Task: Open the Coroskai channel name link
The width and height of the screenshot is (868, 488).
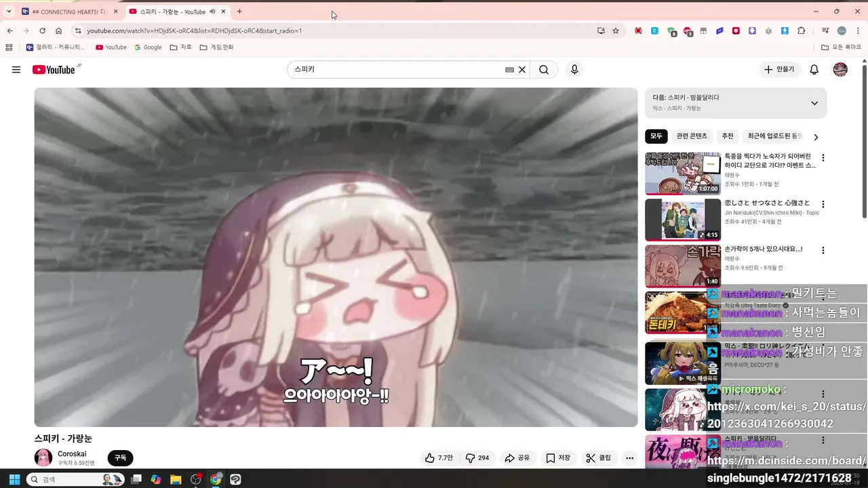Action: tap(72, 454)
